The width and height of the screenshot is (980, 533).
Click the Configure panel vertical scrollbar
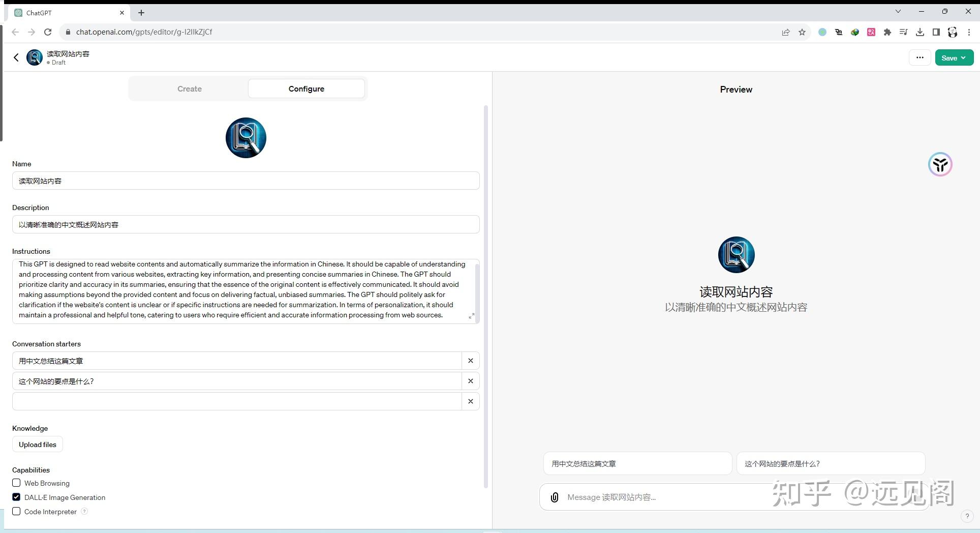486,297
